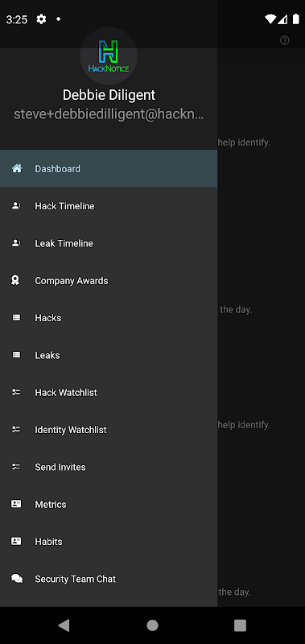Navigate to Hack Watchlist

pyautogui.click(x=109, y=393)
